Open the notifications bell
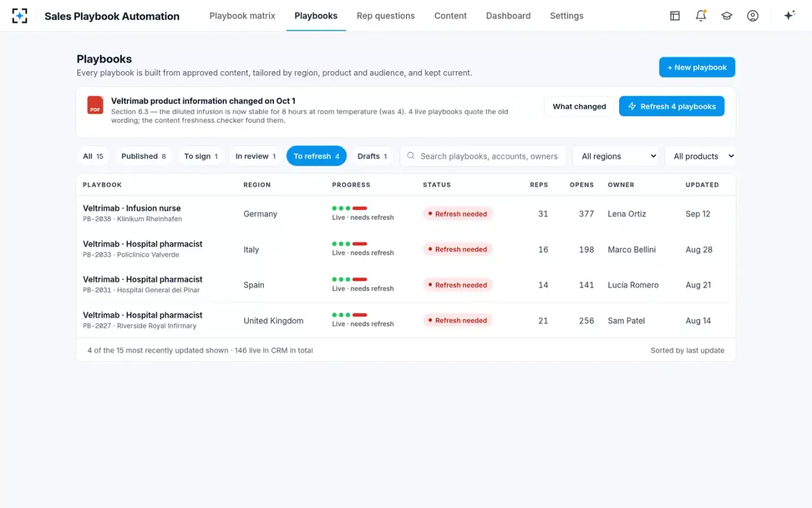Viewport: 812px width, 508px height. click(x=701, y=16)
